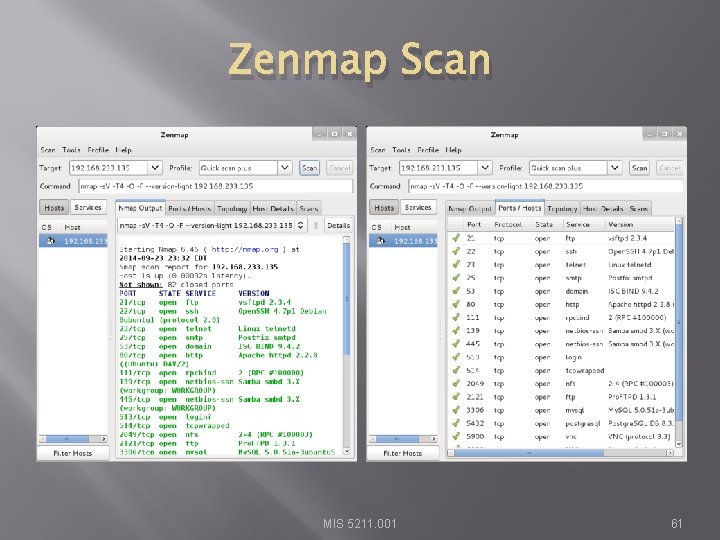Screen dimensions: 720x540
Task: Select 'Apache httpd' version cell for port 80
Action: (x=641, y=304)
